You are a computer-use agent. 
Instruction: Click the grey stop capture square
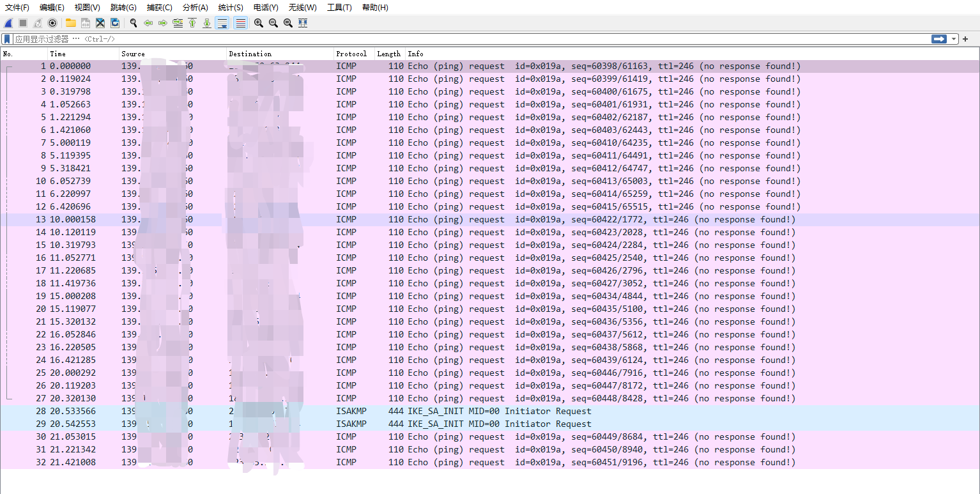tap(23, 23)
